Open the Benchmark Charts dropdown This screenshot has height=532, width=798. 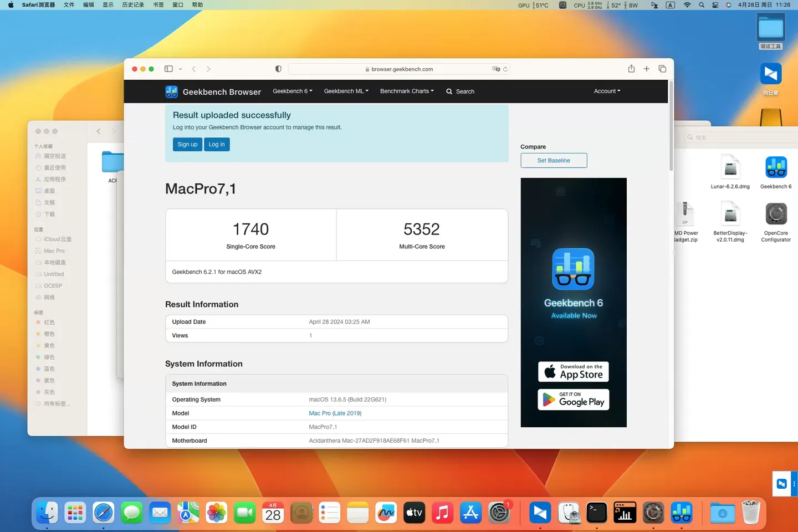(407, 91)
